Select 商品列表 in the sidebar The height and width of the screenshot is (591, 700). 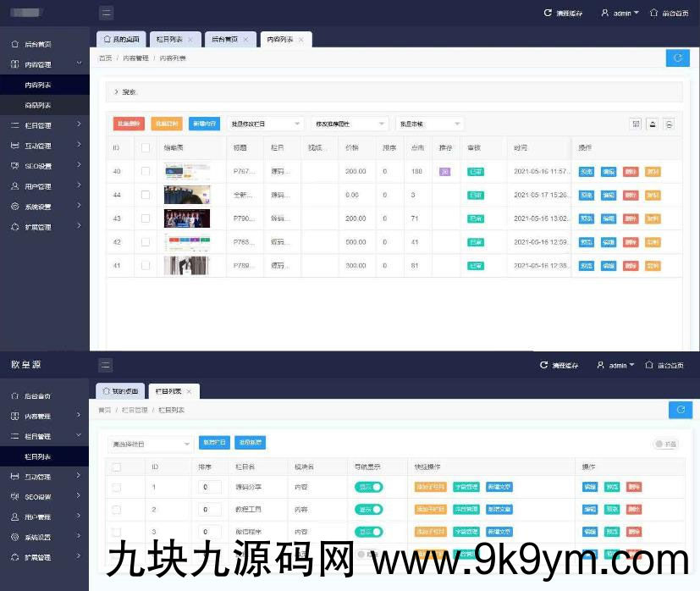pyautogui.click(x=37, y=105)
